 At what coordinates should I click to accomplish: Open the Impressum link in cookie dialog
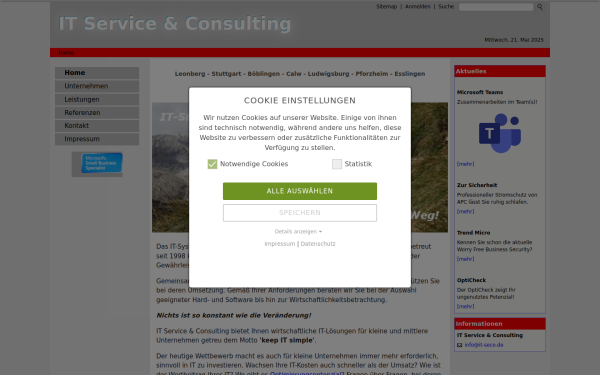click(280, 244)
